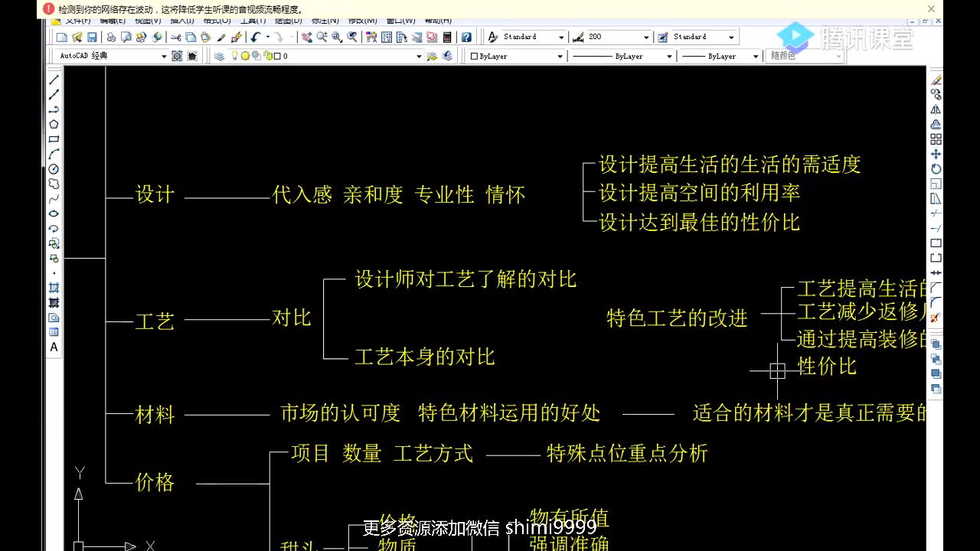
Task: Select the Spline tool
Action: [x=54, y=199]
